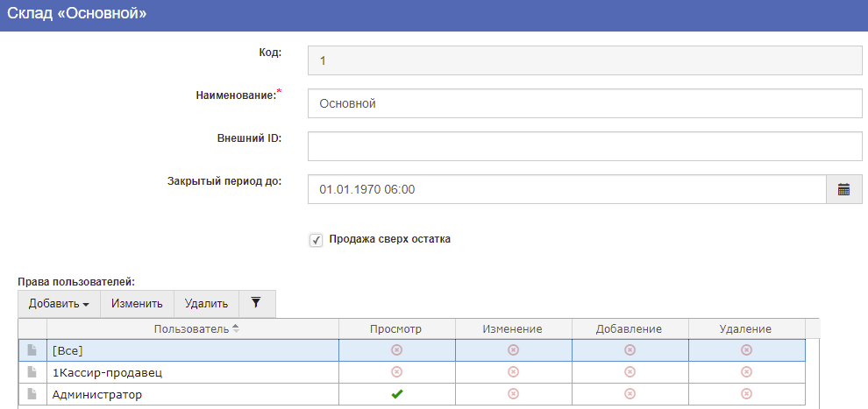Click the Просмотр column header
This screenshot has height=409, width=868.
coord(396,328)
